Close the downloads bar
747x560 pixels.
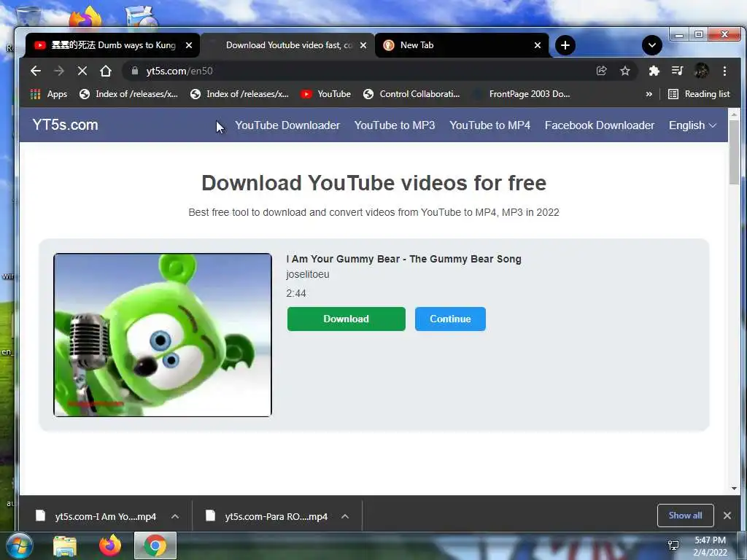(x=727, y=516)
